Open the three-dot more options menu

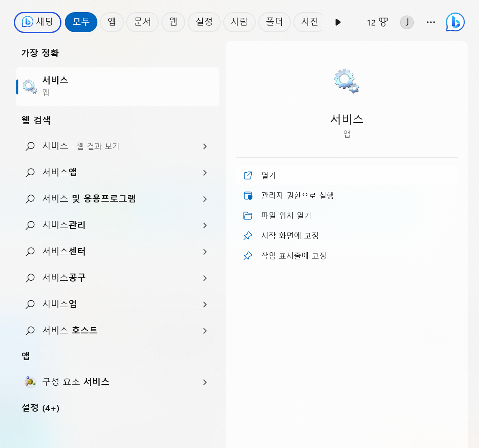click(x=431, y=22)
